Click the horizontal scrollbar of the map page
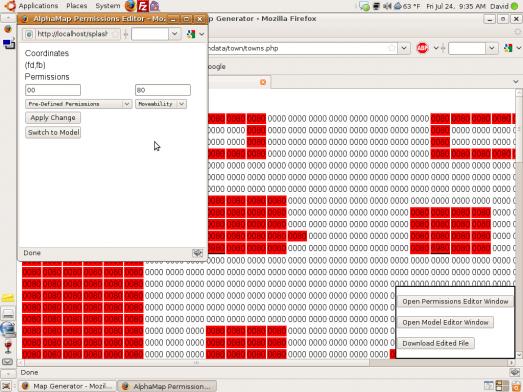The image size is (523, 392). (x=267, y=362)
